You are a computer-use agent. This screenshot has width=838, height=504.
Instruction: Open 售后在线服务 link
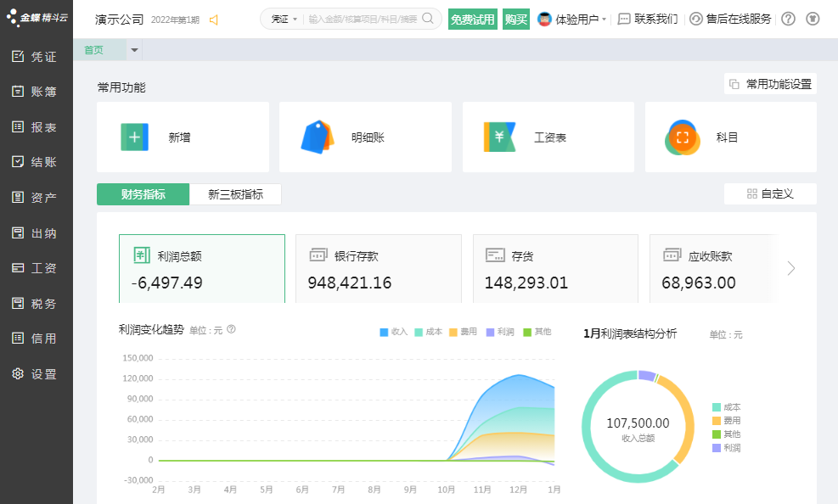730,20
